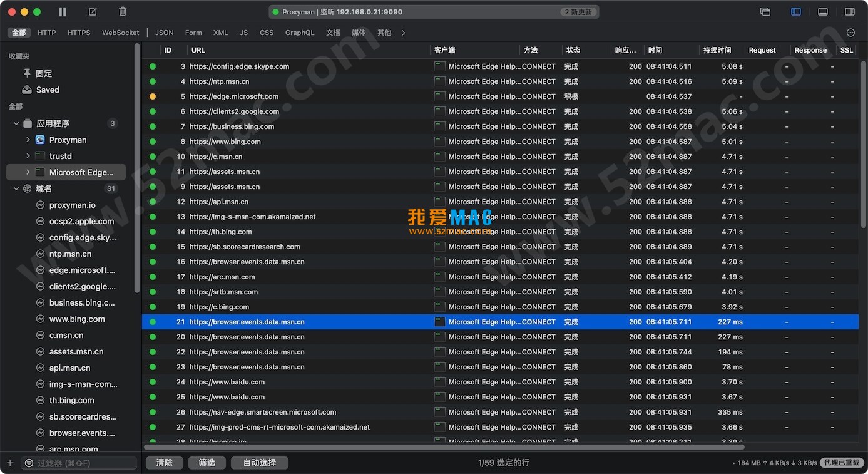
Task: Select the https://nav-edge.smartscreen.microsoft.com request
Action: click(500, 412)
